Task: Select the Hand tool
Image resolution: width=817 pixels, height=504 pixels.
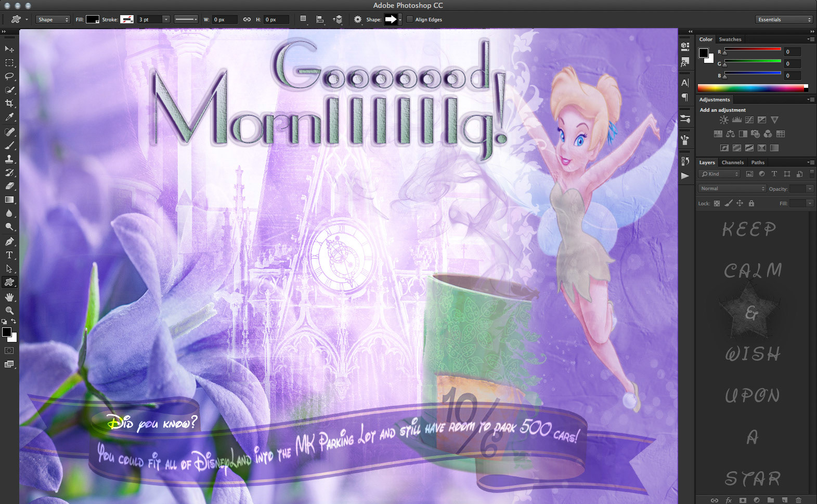Action: click(9, 297)
